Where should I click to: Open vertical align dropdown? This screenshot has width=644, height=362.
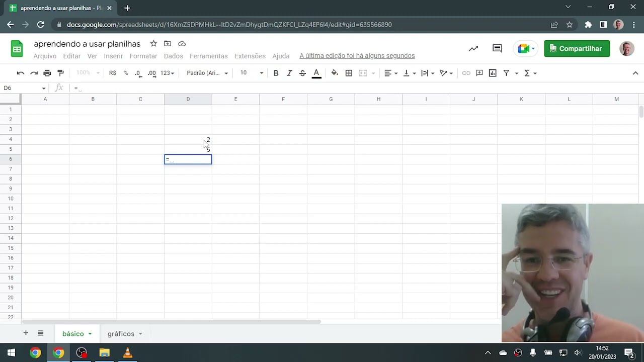410,73
